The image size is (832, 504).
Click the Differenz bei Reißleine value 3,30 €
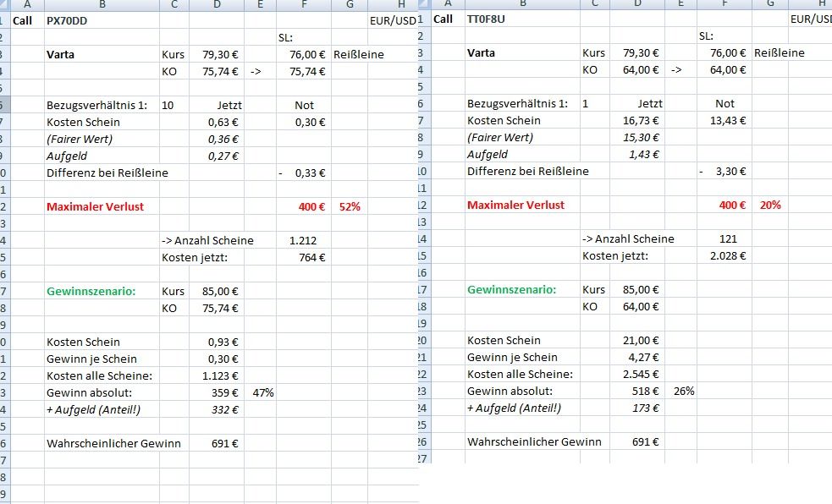tap(730, 171)
